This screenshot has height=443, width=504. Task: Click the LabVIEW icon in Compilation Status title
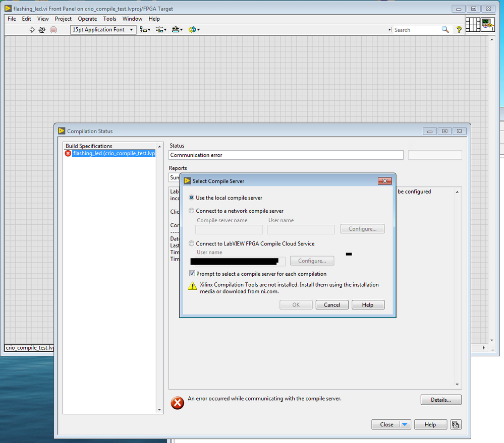tap(62, 131)
